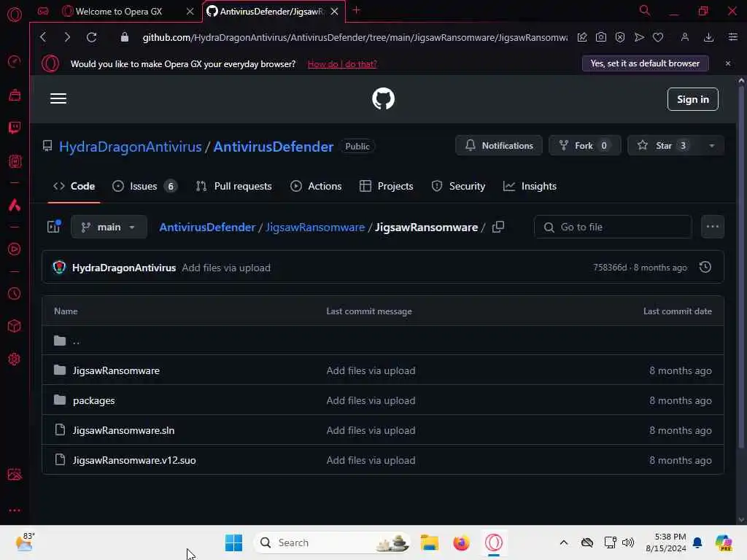Open History clock icon in sidebar
This screenshot has width=747, height=560.
(15, 293)
